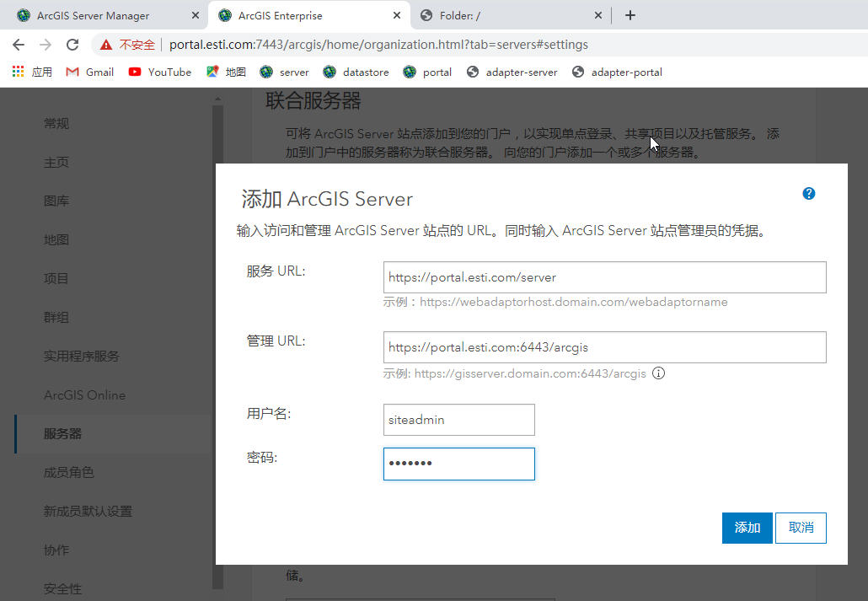Click the webadaptorhost example URL hint text
Screen dimensions: 868x601
pos(574,302)
